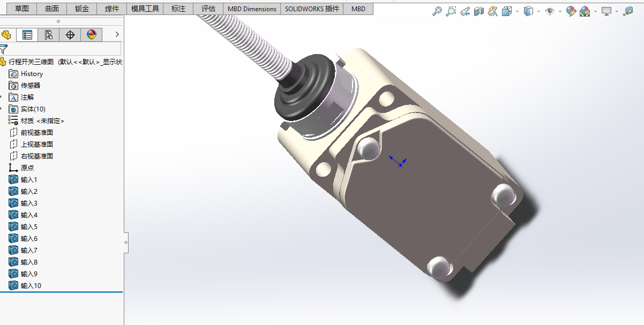This screenshot has width=644, height=325.
Task: Select 材质 <未指定> material item
Action: (36, 121)
